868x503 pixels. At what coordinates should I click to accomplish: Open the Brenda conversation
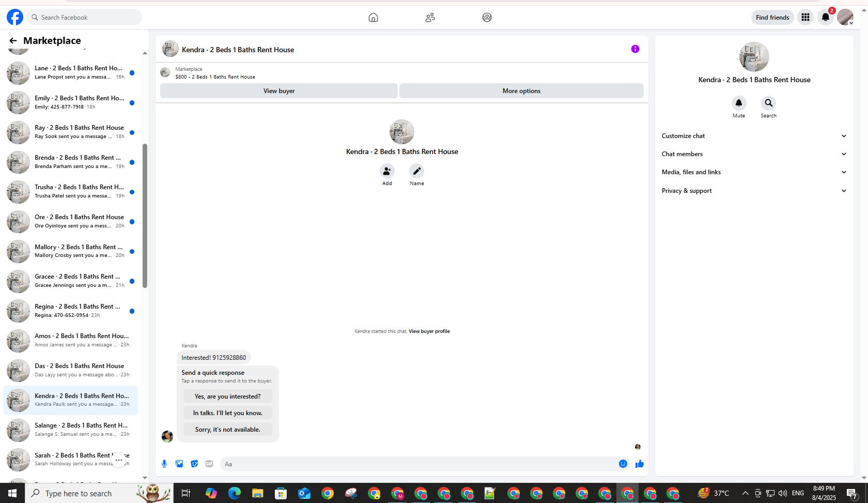point(70,162)
